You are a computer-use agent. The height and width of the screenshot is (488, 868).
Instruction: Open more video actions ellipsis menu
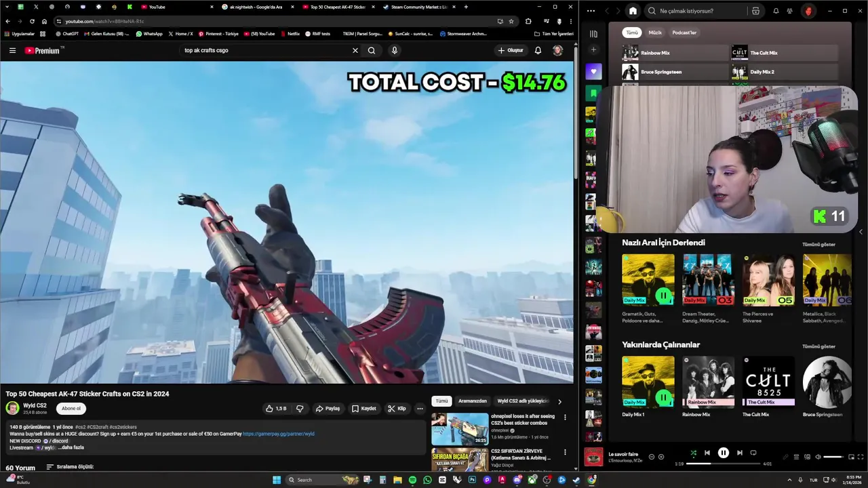[x=420, y=409]
